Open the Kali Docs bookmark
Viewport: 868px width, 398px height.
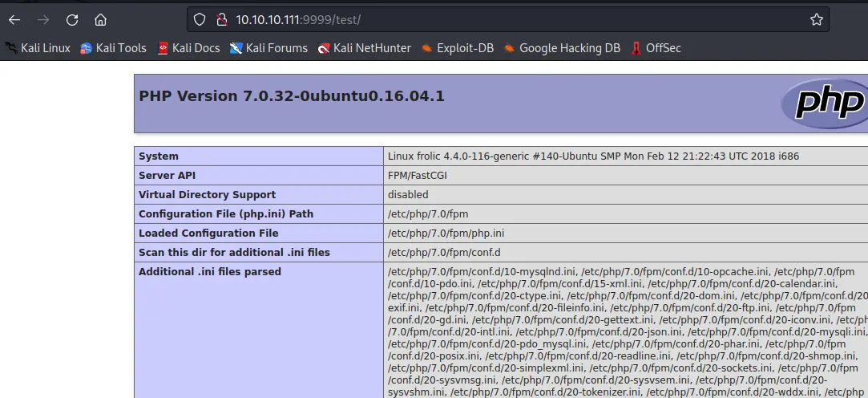pyautogui.click(x=189, y=48)
